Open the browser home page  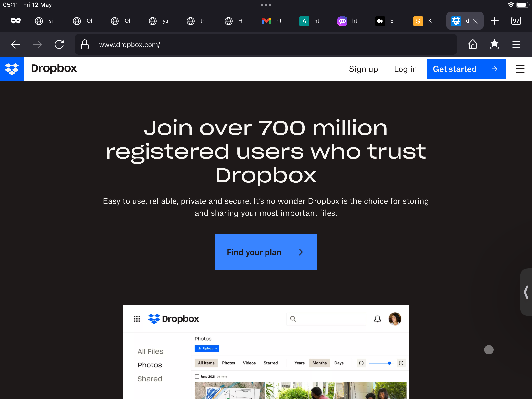[x=473, y=44]
